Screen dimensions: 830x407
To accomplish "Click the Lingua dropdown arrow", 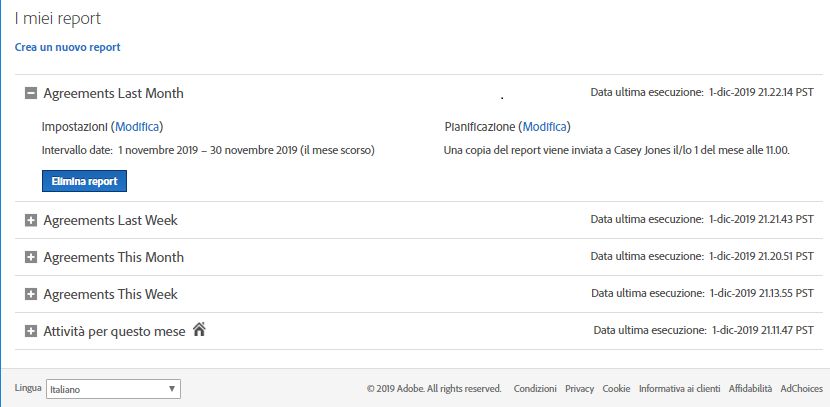I will pos(172,389).
